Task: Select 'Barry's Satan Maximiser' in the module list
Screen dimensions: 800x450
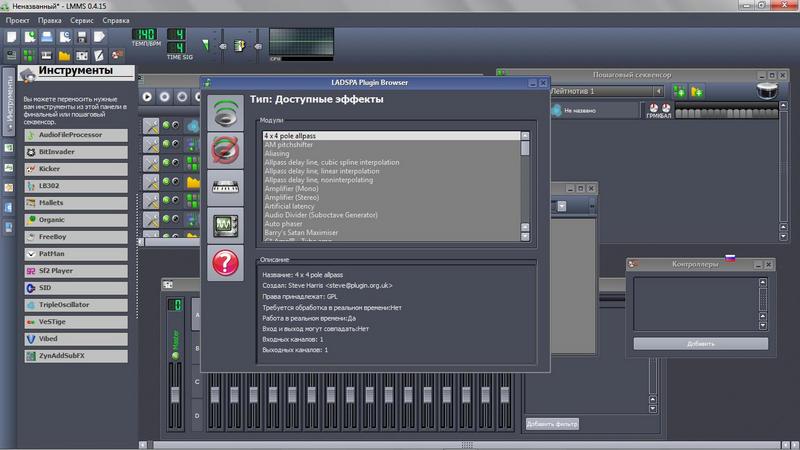Action: (301, 233)
